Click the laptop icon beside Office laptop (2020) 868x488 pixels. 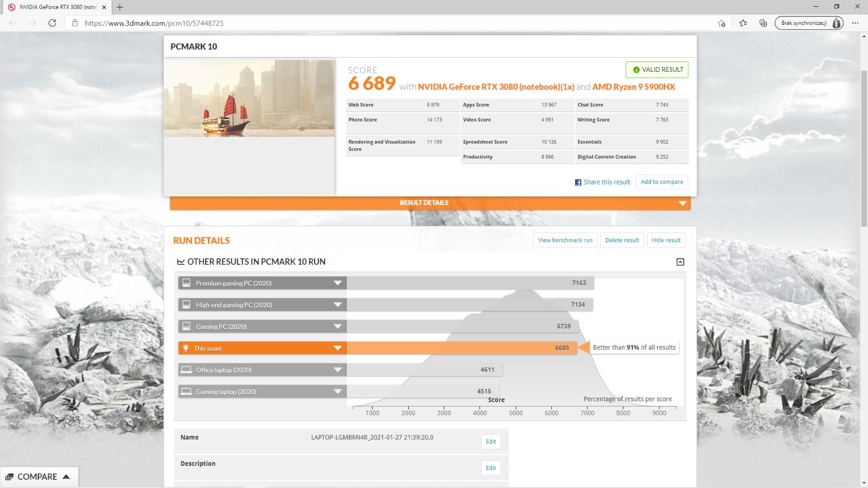tap(187, 370)
